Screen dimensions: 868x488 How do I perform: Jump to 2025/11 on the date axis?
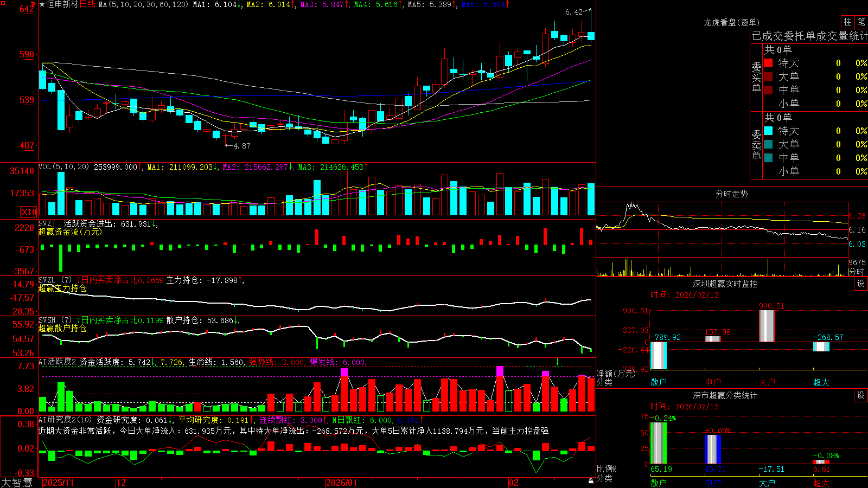pos(58,483)
